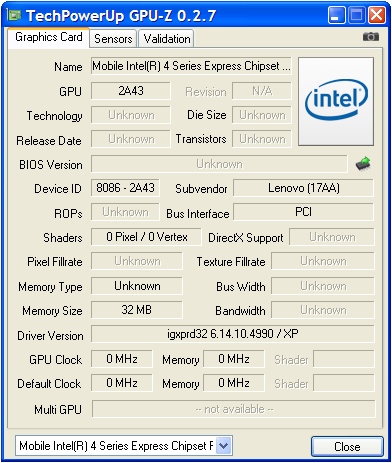Click the Memory Size field 32 MB
This screenshot has height=463, width=392.
(x=137, y=310)
